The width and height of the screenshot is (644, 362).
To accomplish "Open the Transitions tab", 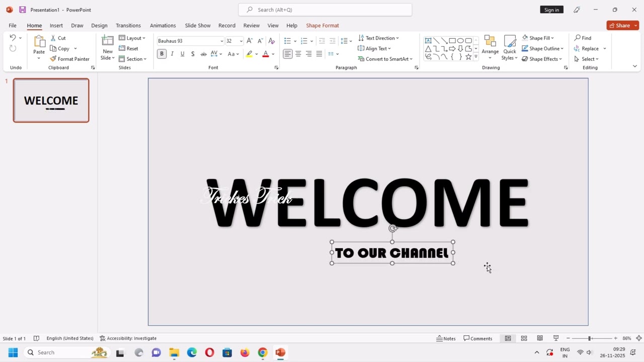I will pyautogui.click(x=128, y=25).
